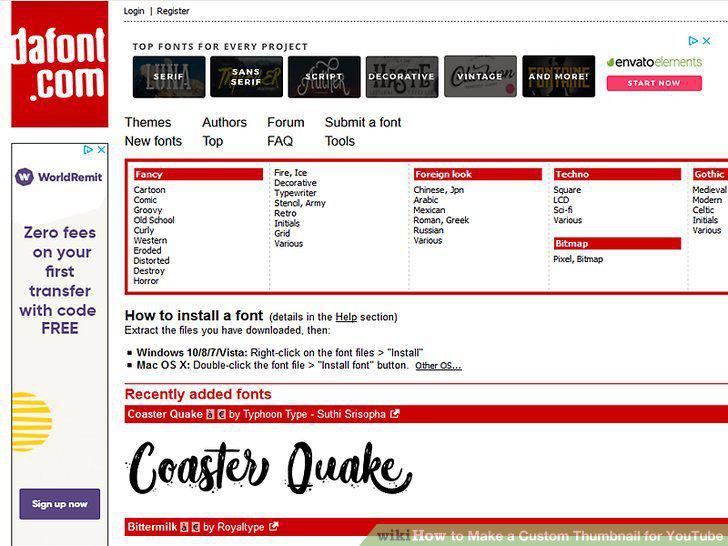Viewport: 728px width, 546px height.
Task: Open the Decorative fonts ad thumbnail
Action: coord(402,77)
